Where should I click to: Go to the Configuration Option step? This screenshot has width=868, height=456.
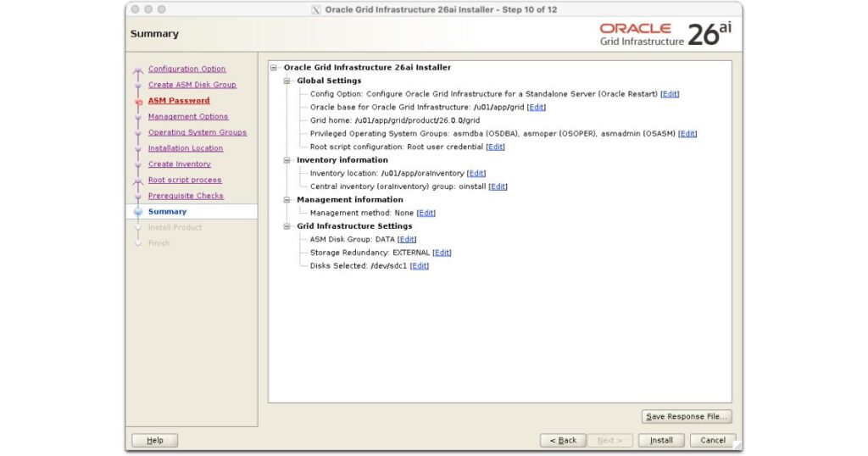[186, 70]
